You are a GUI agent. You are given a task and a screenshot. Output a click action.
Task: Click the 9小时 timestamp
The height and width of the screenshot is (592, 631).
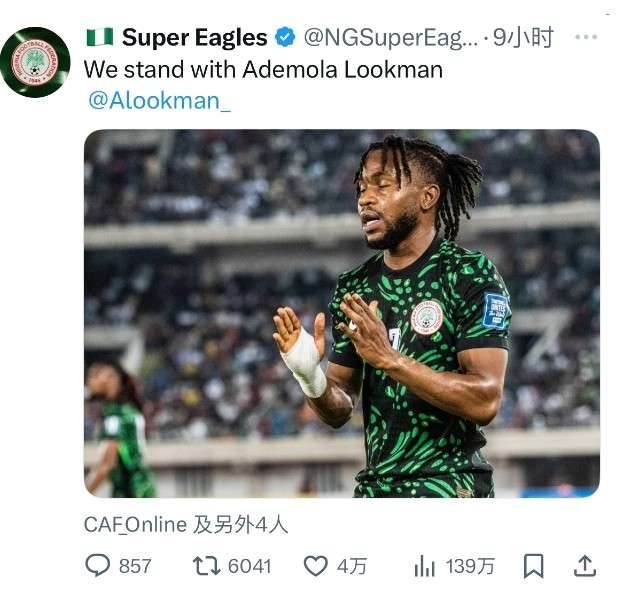point(524,37)
